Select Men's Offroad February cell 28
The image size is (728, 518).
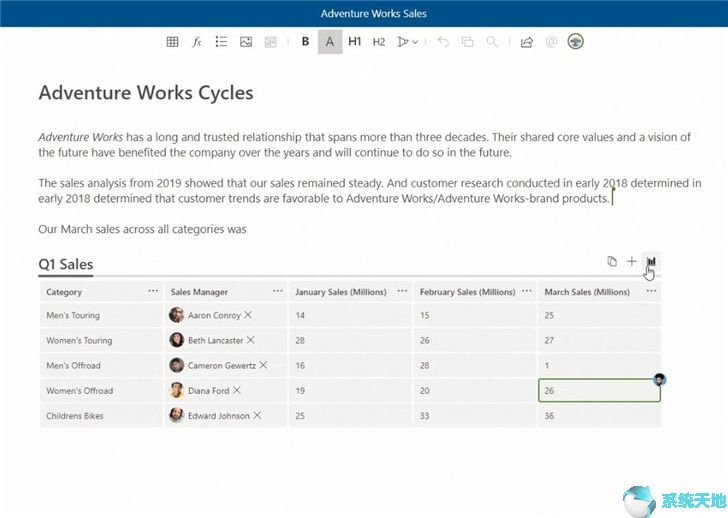(x=474, y=365)
